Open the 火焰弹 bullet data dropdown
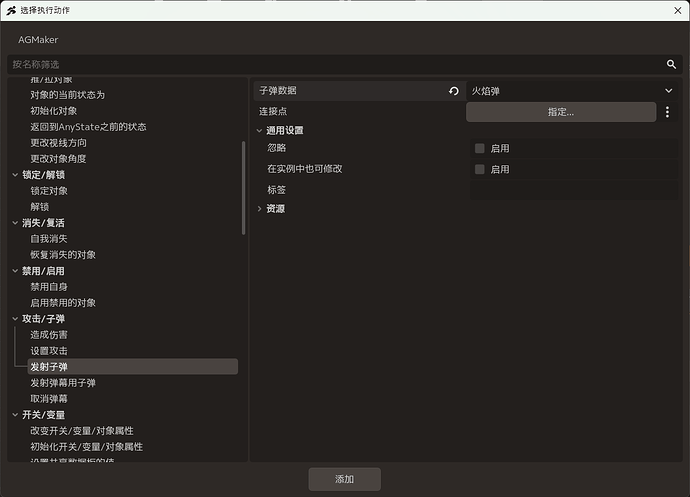The image size is (690, 497). [572, 91]
